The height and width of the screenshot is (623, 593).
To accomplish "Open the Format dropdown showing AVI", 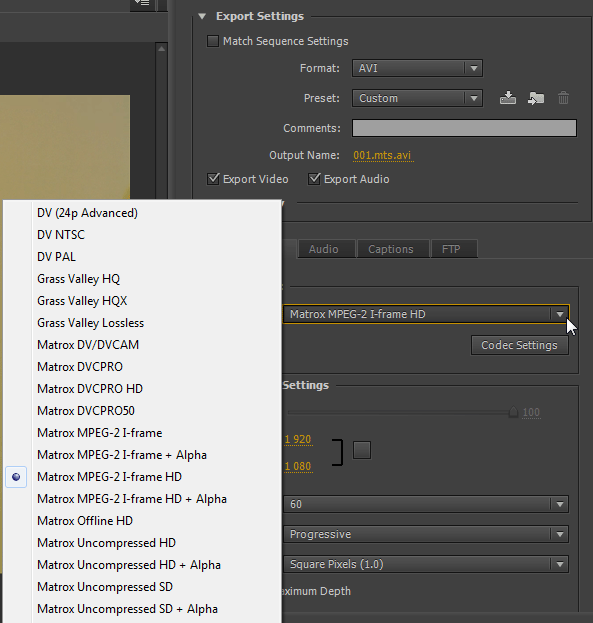I will 417,68.
